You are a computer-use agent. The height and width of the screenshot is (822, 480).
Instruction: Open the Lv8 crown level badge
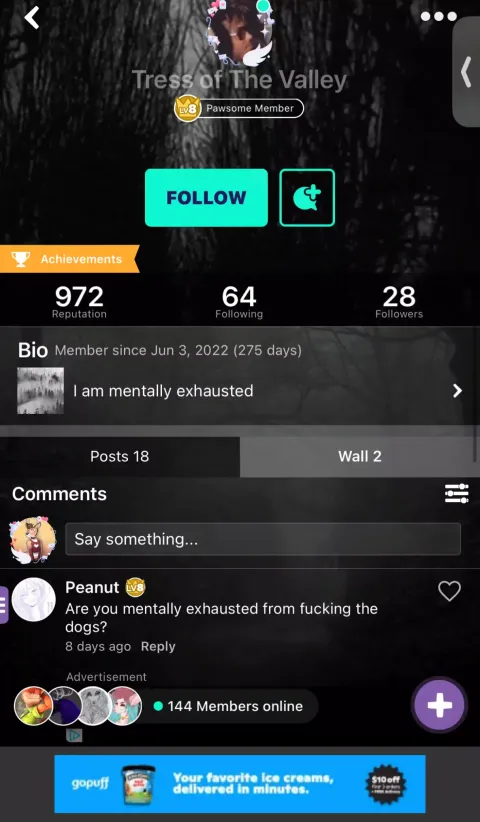(x=187, y=109)
